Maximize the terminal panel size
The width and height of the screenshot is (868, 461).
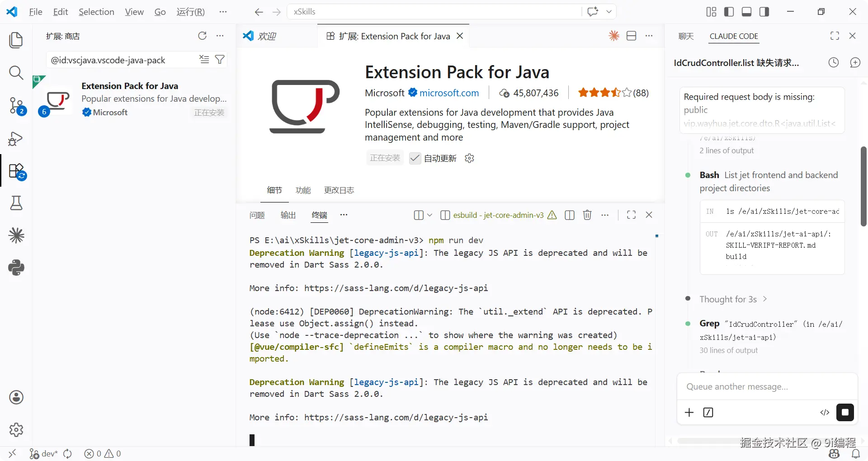(632, 215)
